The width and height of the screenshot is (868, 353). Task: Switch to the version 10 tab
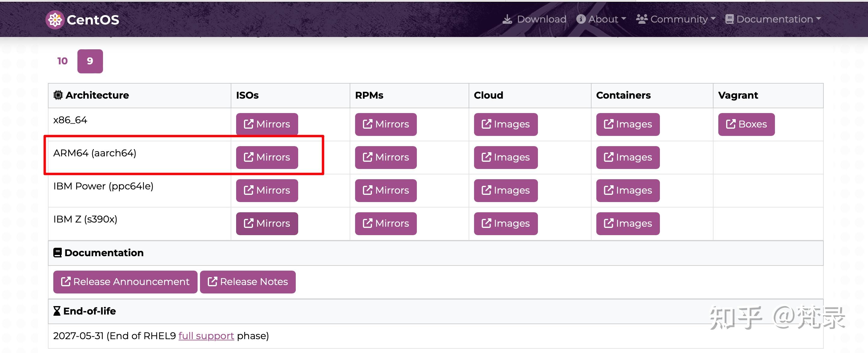point(62,61)
